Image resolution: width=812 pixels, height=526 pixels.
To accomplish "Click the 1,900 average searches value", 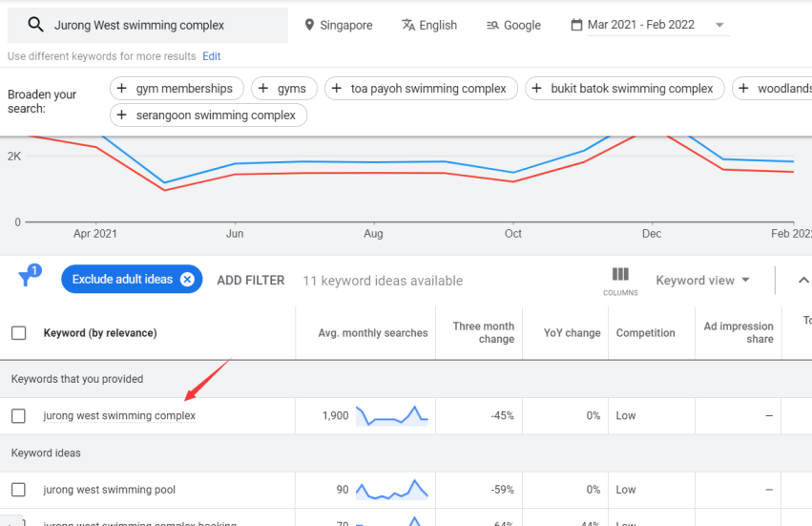I will [x=335, y=415].
